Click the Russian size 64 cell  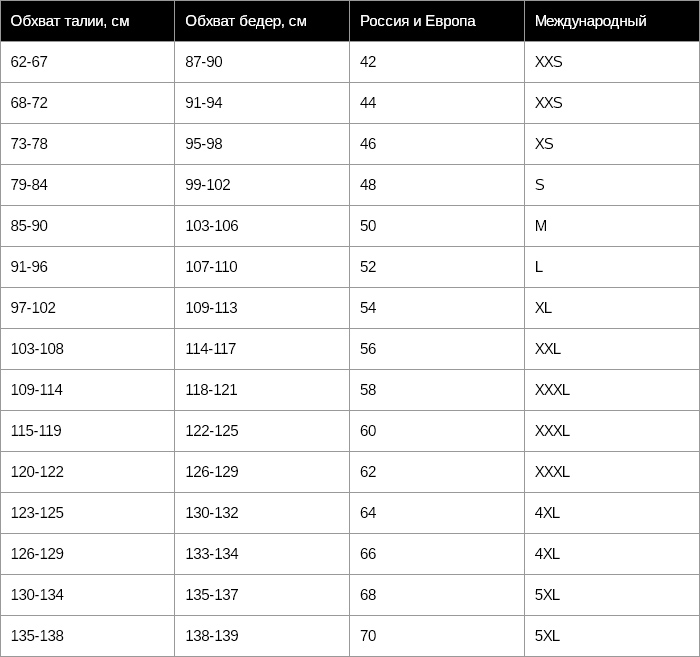(437, 513)
